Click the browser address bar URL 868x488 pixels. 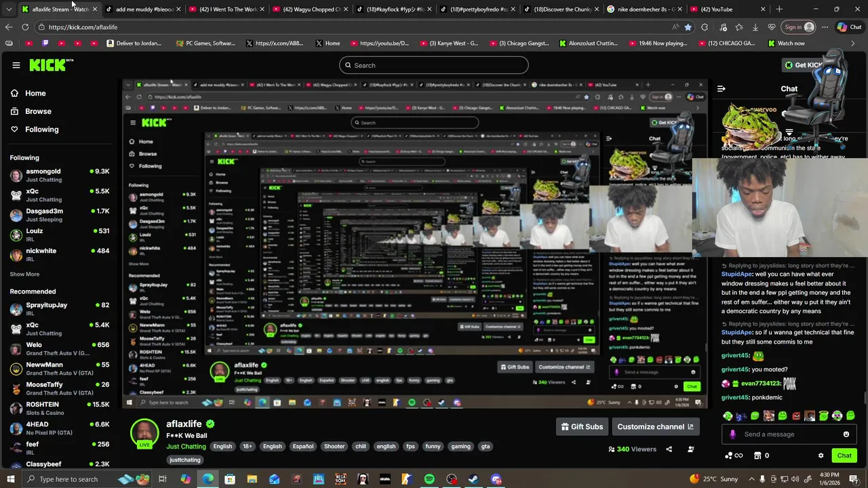(x=83, y=27)
